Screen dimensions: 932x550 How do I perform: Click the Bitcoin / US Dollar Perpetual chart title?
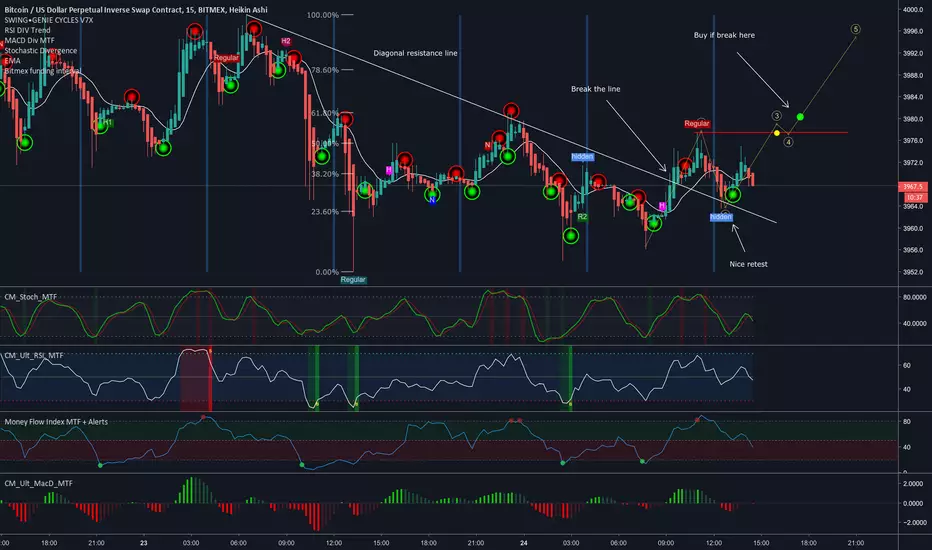coord(136,10)
